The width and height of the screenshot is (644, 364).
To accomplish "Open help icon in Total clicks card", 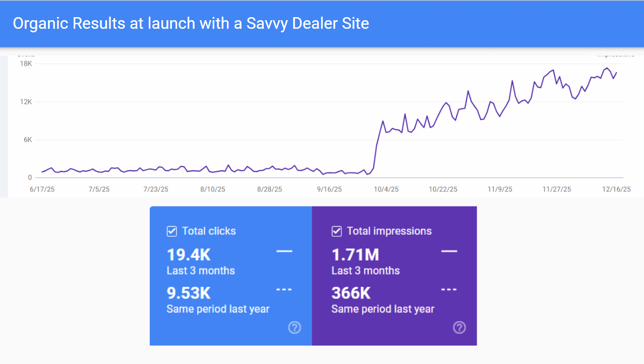I will click(x=295, y=328).
